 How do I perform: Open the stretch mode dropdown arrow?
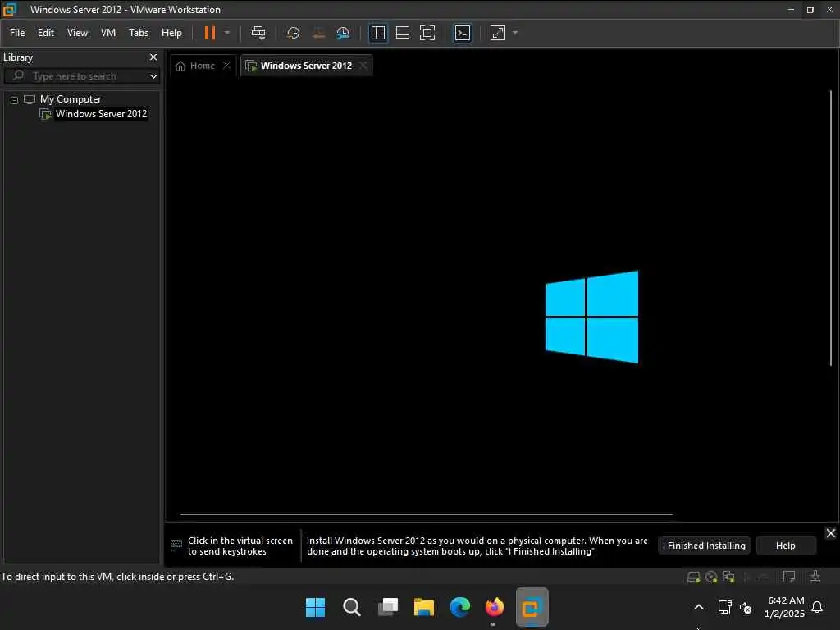click(515, 33)
